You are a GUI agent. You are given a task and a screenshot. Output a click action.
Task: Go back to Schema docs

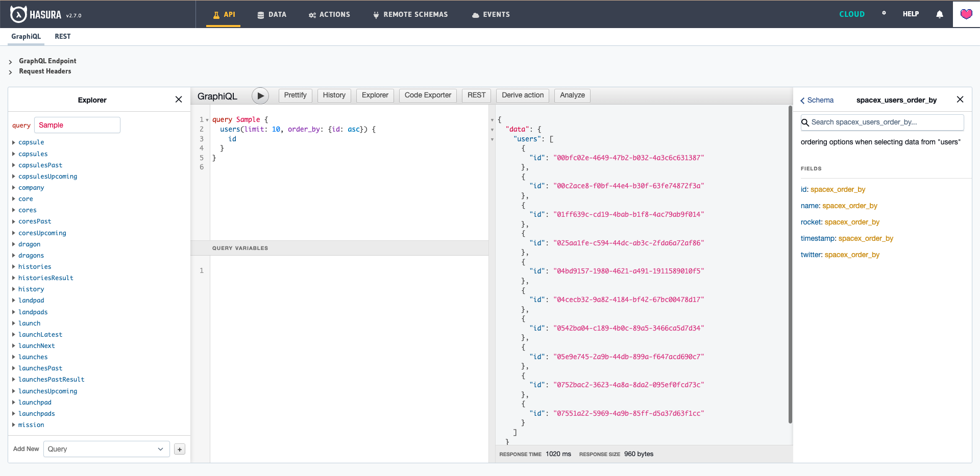[x=817, y=100]
